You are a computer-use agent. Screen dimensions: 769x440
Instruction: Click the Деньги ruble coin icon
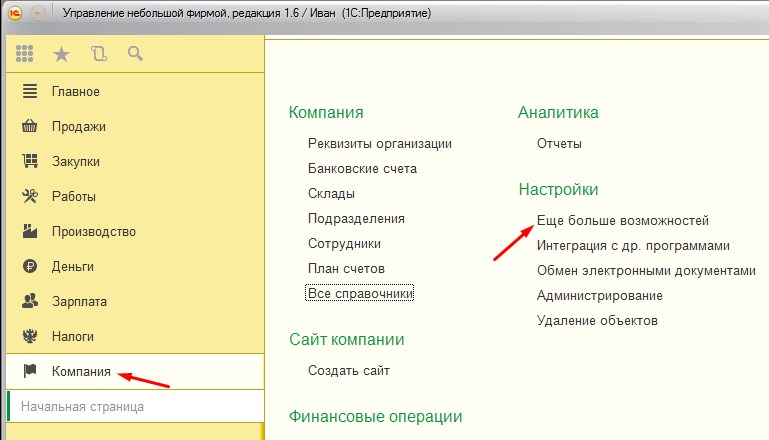(30, 266)
